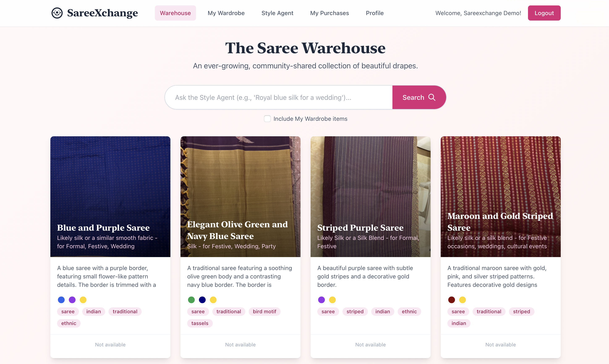The height and width of the screenshot is (364, 609).
Task: Switch to the My Wardrobe section
Action: pyautogui.click(x=226, y=13)
